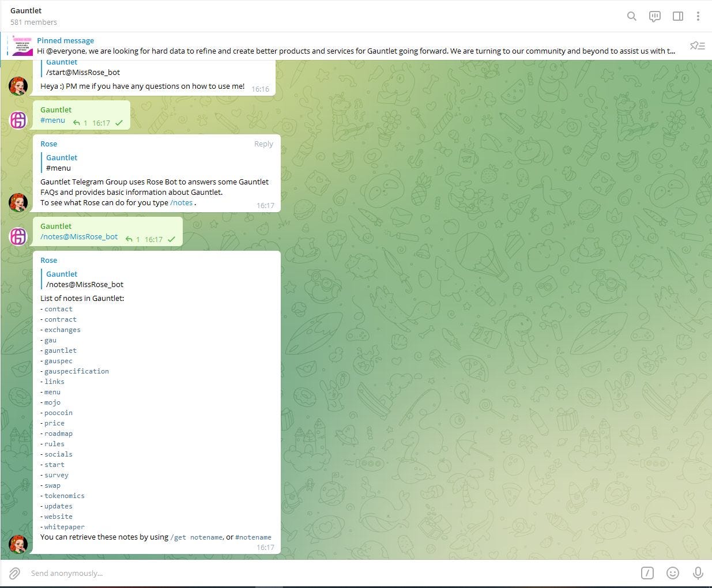This screenshot has height=588, width=712.
Task: Click the note name links
Action: click(54, 382)
